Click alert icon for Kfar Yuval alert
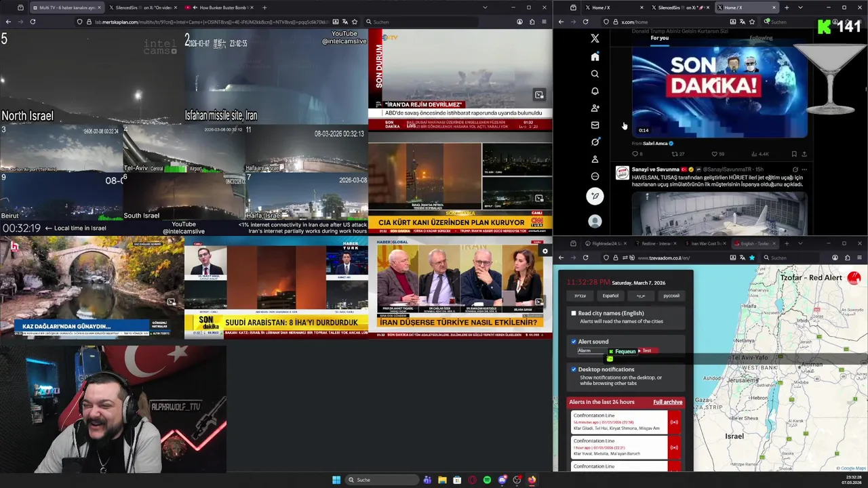 click(674, 447)
